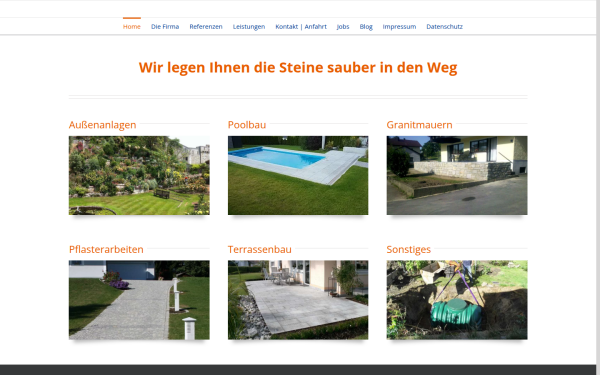The width and height of the screenshot is (600, 375).
Task: Open the Blog page
Action: tap(366, 26)
